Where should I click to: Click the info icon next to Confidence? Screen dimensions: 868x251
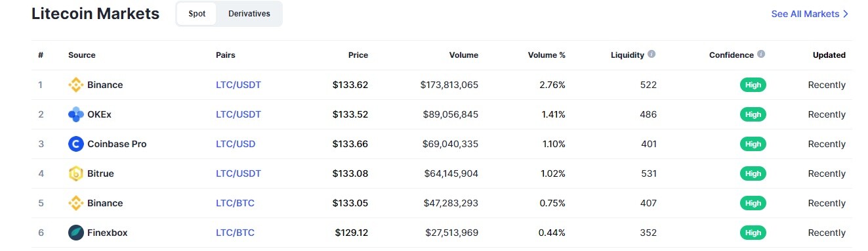[761, 55]
